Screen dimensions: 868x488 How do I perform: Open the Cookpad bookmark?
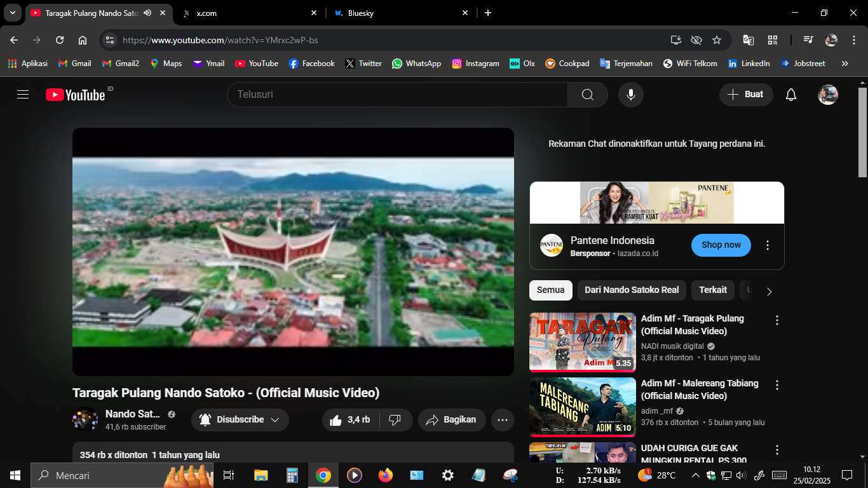(x=567, y=64)
